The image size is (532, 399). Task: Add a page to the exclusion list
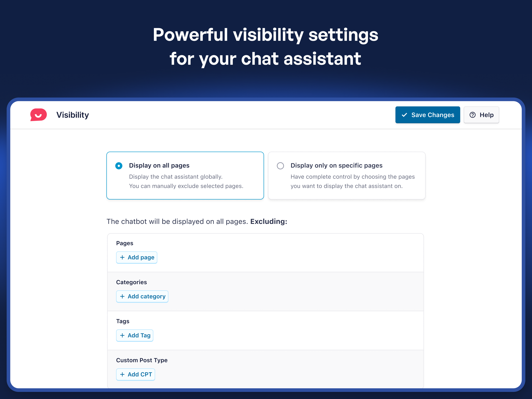pos(137,257)
